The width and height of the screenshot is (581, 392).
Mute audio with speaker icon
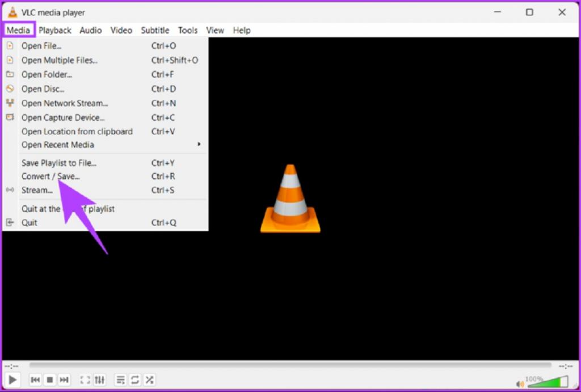(520, 384)
